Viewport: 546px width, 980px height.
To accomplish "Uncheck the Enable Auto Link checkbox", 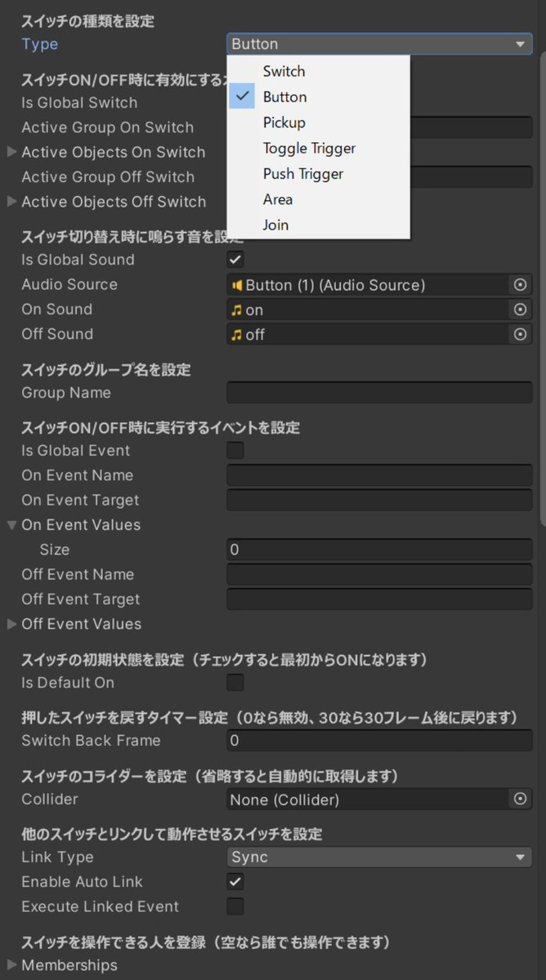I will tap(235, 881).
